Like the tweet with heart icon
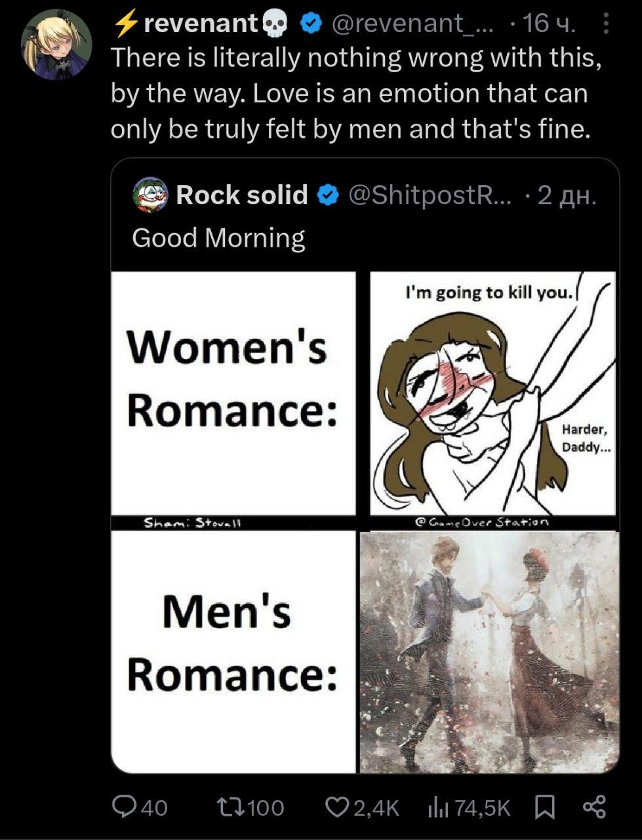The width and height of the screenshot is (642, 840). tap(338, 807)
